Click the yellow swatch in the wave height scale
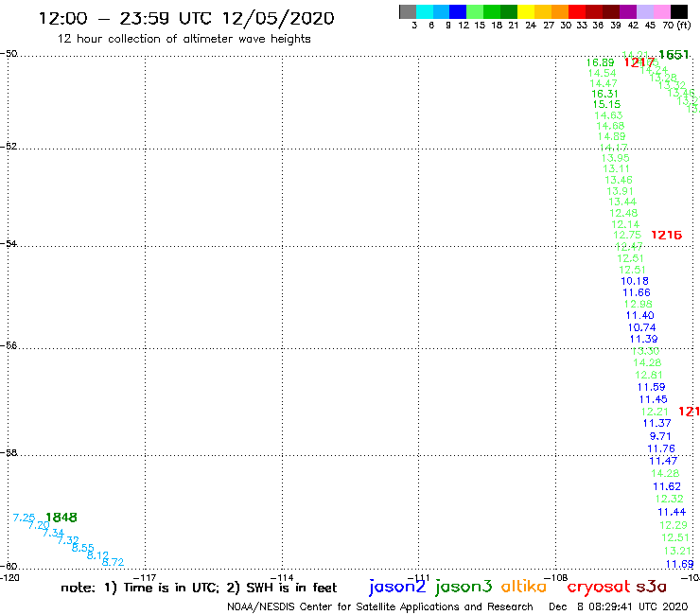The height and width of the screenshot is (615, 700). coord(525,11)
